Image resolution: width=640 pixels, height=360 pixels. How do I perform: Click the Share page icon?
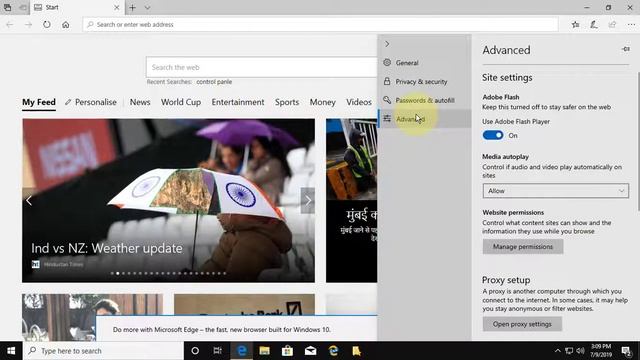612,24
